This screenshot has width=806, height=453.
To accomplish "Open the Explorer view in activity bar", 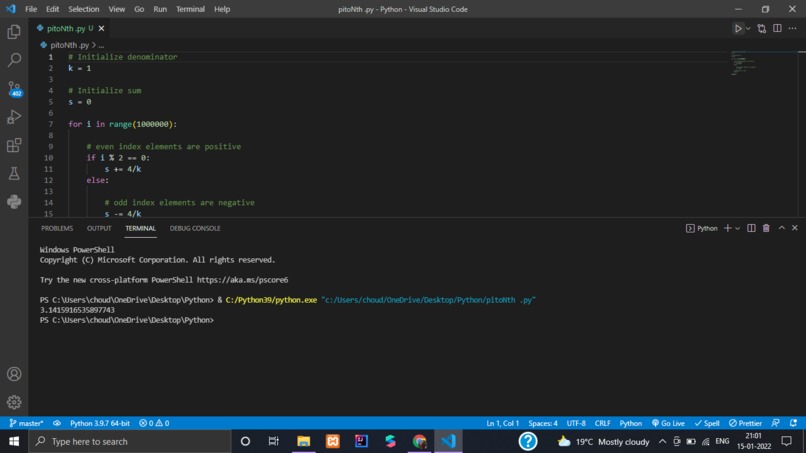I will coord(14,32).
